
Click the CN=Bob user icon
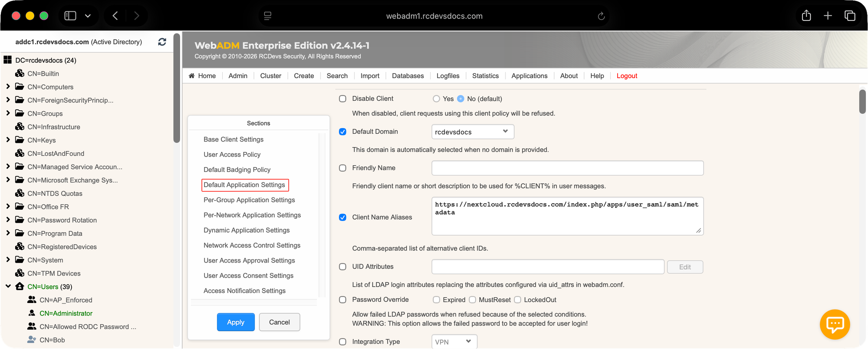click(32, 339)
